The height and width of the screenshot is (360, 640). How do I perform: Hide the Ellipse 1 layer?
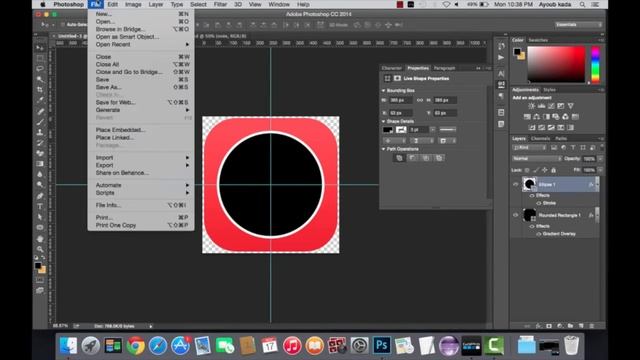[x=516, y=184]
